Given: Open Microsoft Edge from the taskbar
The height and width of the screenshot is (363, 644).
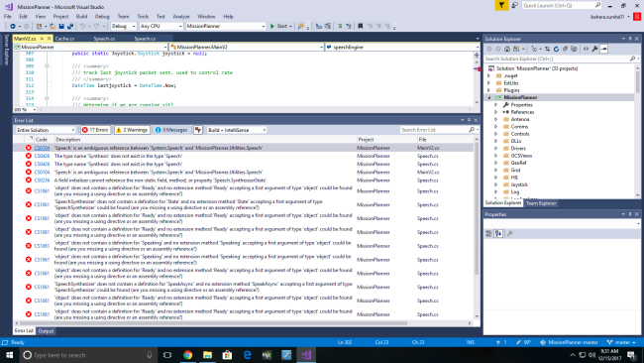Looking at the screenshot, I should tap(247, 355).
